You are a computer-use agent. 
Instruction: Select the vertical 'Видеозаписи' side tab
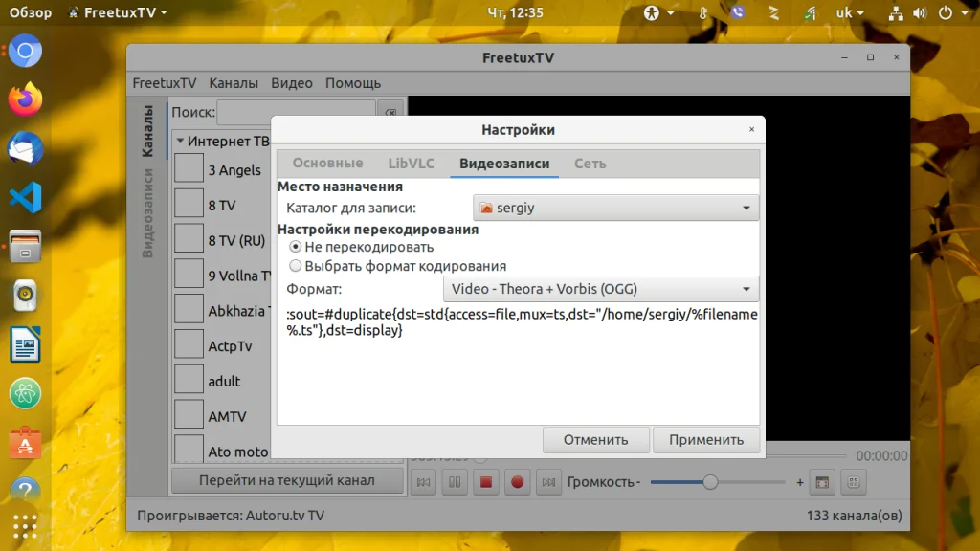point(147,213)
